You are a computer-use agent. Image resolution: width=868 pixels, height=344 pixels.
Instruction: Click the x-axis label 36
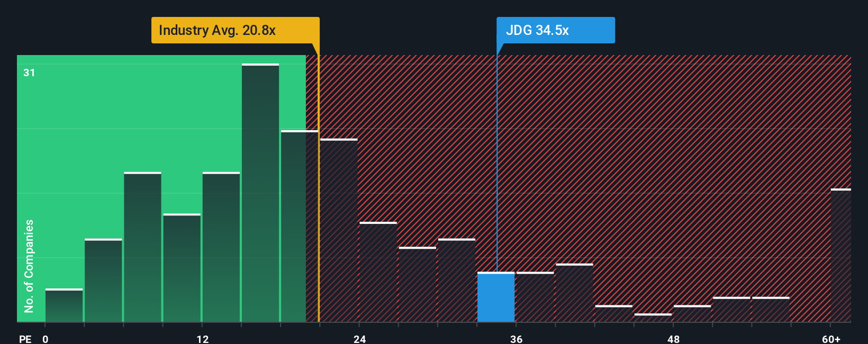click(x=517, y=339)
